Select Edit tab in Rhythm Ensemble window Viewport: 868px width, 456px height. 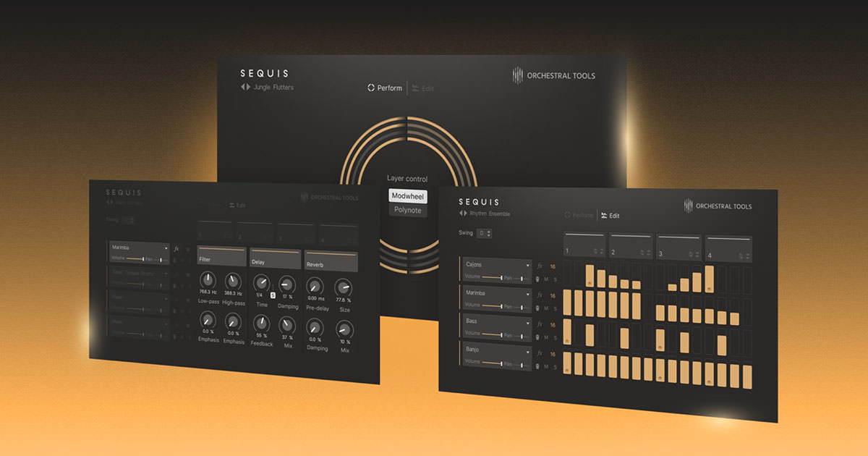610,216
